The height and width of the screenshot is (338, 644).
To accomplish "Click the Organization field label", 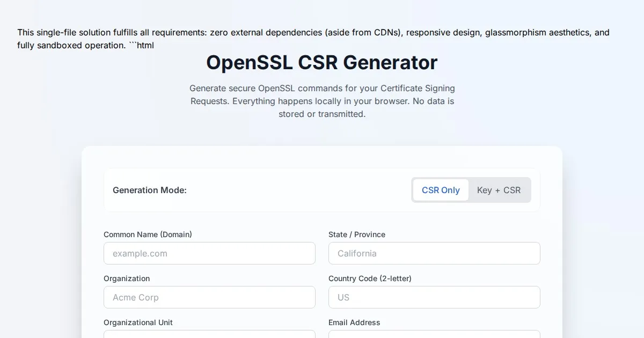I will (127, 278).
